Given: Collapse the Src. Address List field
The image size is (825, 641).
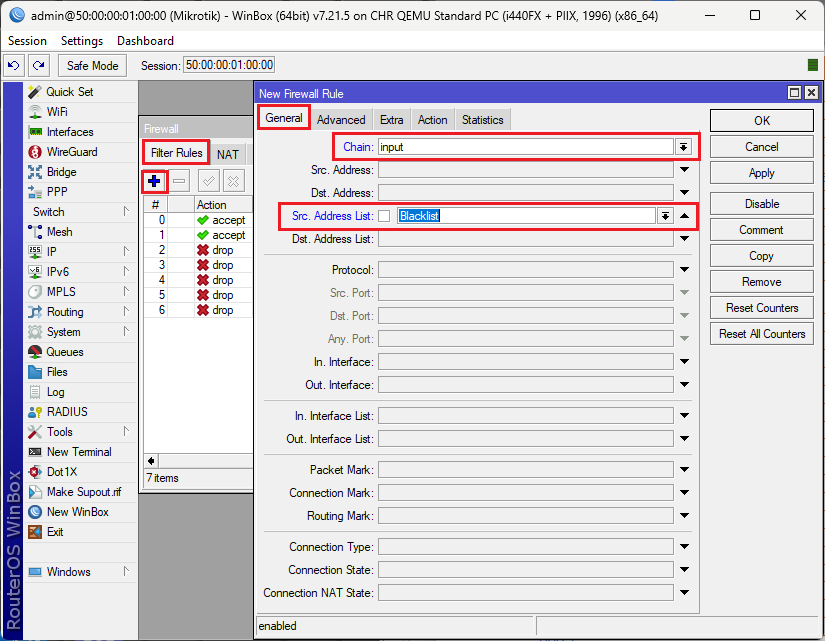Looking at the screenshot, I should [685, 216].
